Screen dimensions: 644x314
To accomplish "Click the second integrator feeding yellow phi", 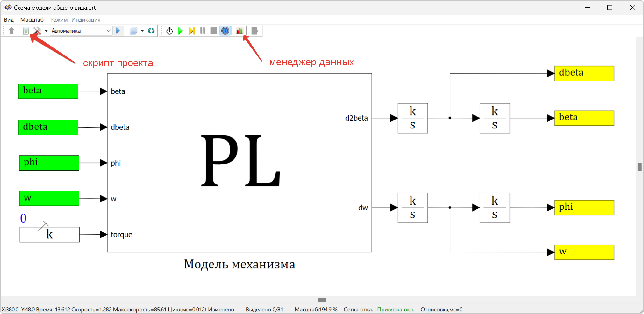I will point(495,208).
